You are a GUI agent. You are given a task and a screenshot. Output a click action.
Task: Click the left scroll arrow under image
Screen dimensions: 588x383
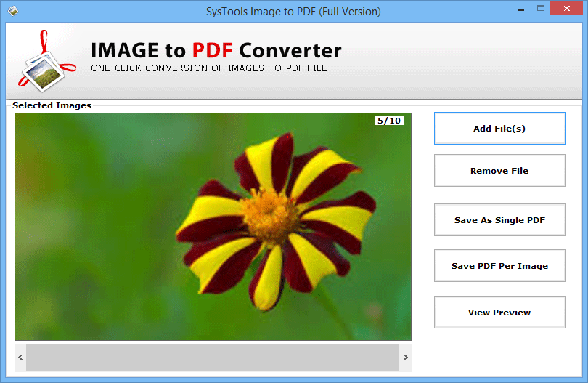pyautogui.click(x=20, y=357)
